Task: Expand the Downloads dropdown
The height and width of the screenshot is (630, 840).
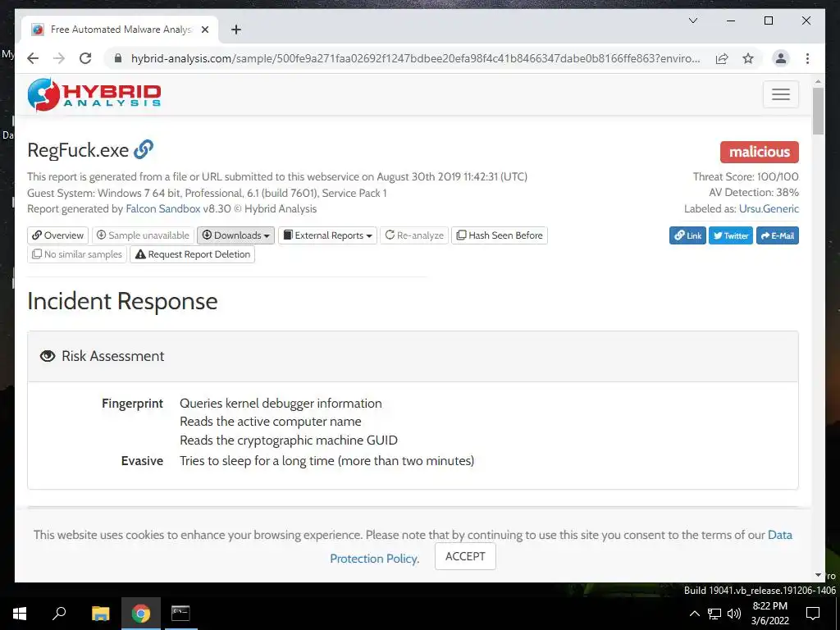Action: 235,235
